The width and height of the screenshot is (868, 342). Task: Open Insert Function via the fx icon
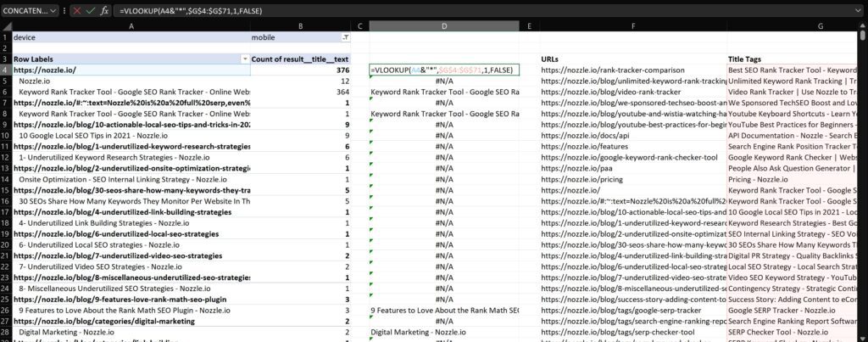coord(104,10)
